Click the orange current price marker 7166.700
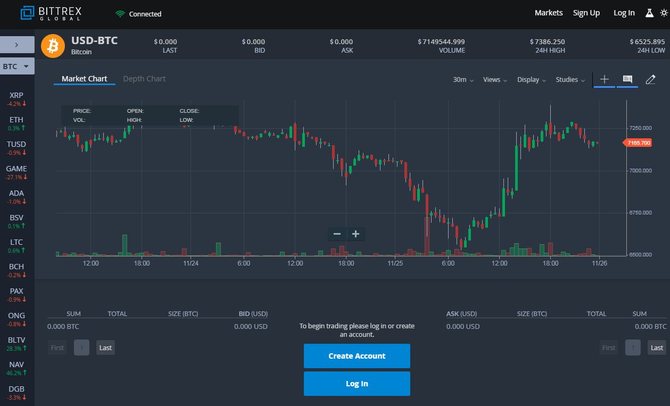 [x=638, y=143]
